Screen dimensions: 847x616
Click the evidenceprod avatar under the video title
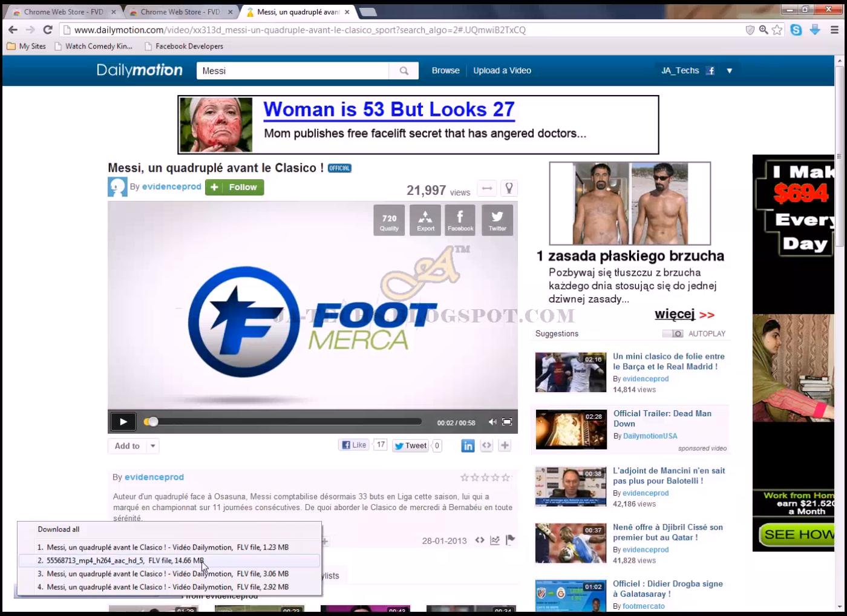117,187
